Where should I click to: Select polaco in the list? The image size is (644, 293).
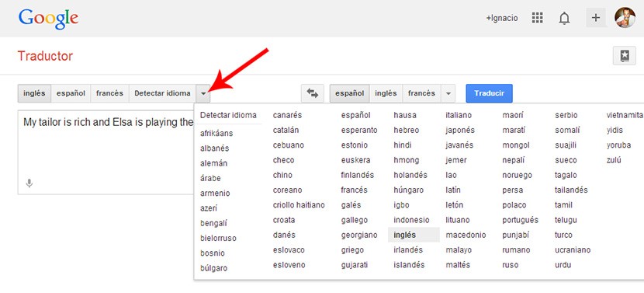(514, 205)
